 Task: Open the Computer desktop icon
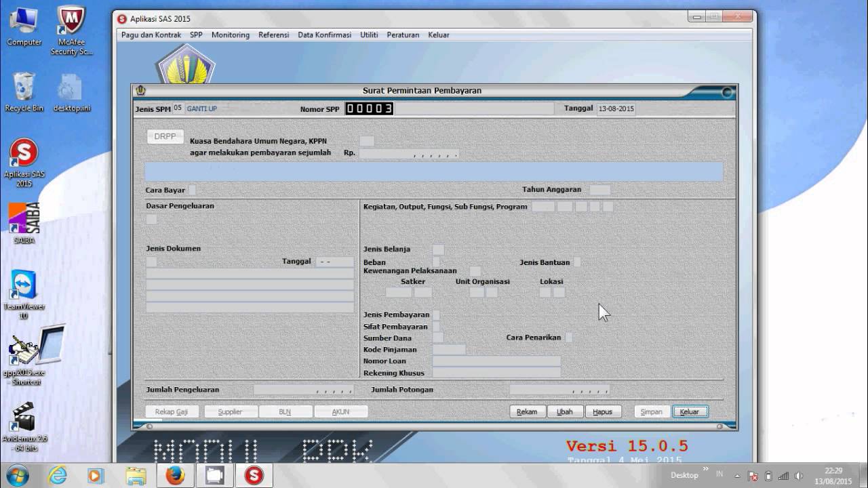[24, 26]
